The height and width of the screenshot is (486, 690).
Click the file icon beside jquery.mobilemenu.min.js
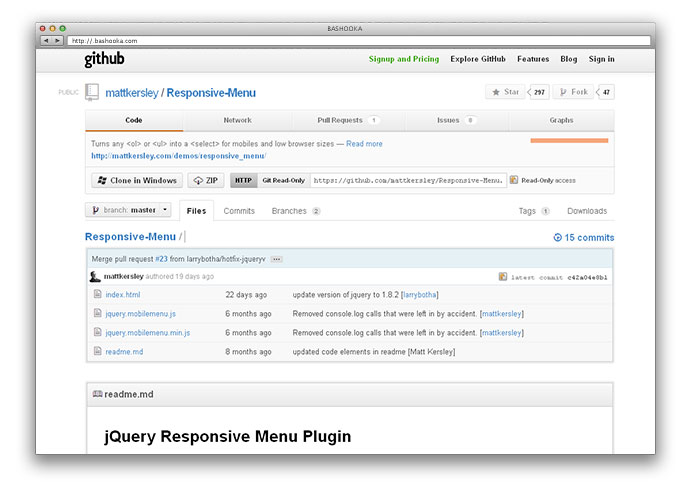tap(98, 332)
